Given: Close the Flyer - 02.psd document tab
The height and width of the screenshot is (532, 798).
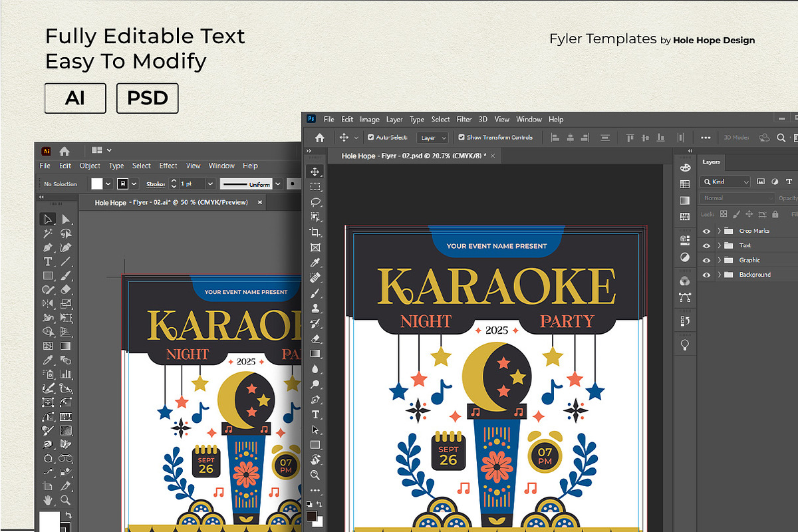Looking at the screenshot, I should 493,156.
